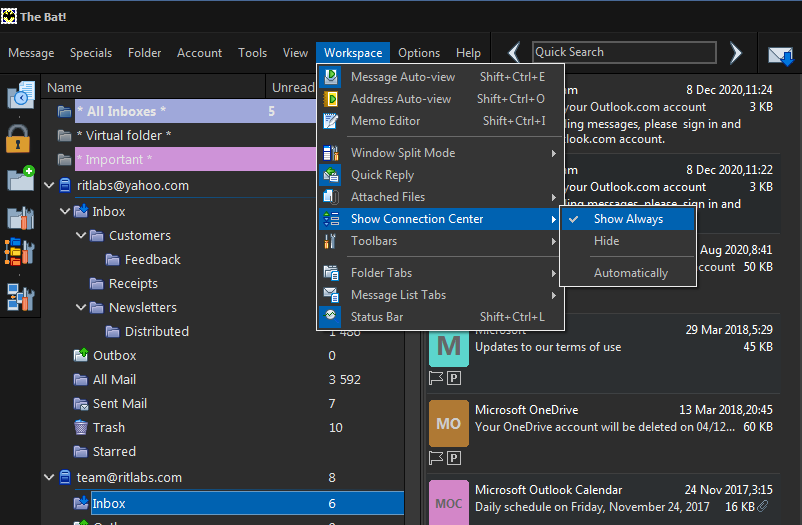Open the Message menu
802x525 pixels.
(31, 53)
